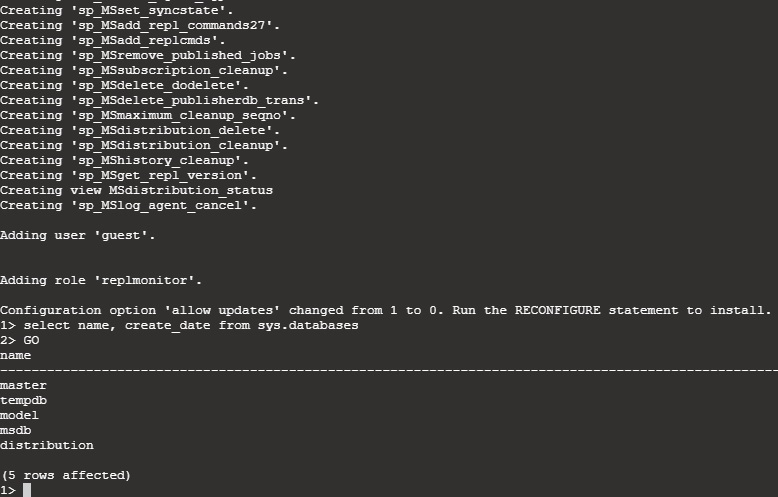778x497 pixels.
Task: Click the '(5 rows affected)' message
Action: [65, 475]
